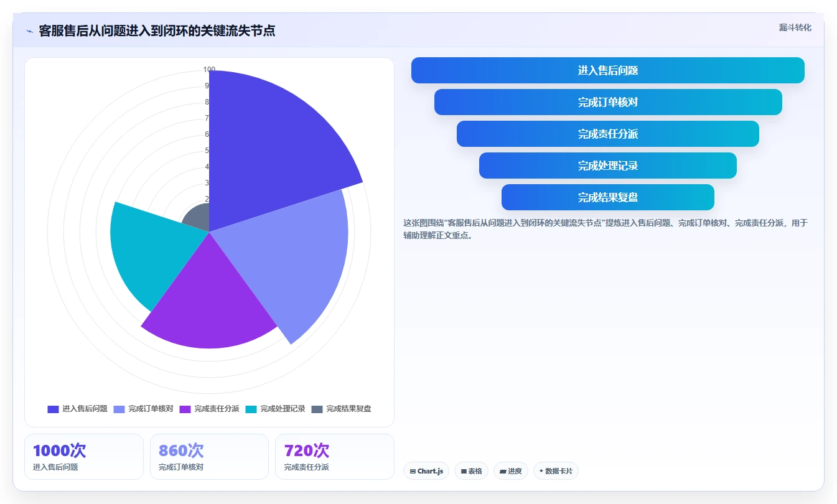The image size is (837, 504).
Task: Toggle 完成责任分派 legend swatch
Action: (185, 409)
